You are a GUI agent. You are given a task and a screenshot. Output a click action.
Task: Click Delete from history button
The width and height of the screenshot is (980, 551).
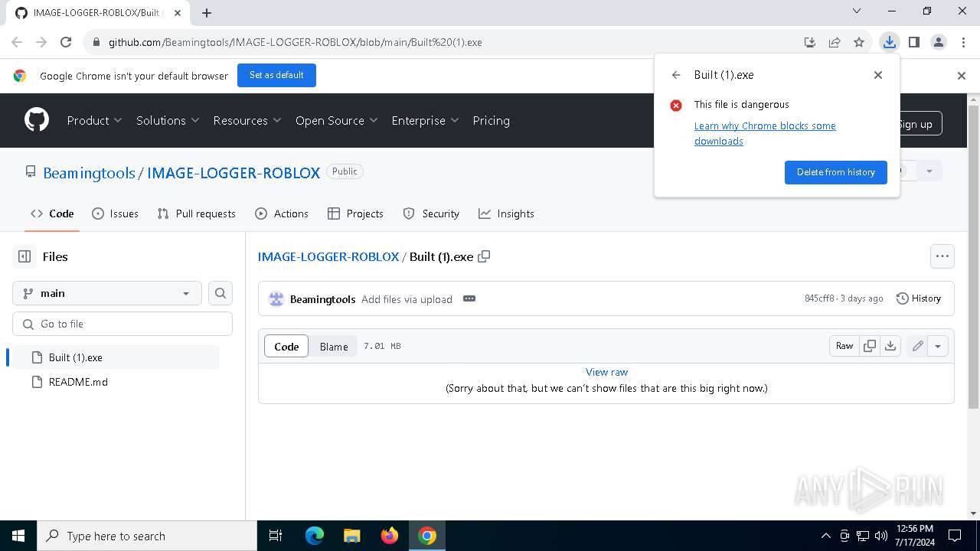tap(835, 172)
